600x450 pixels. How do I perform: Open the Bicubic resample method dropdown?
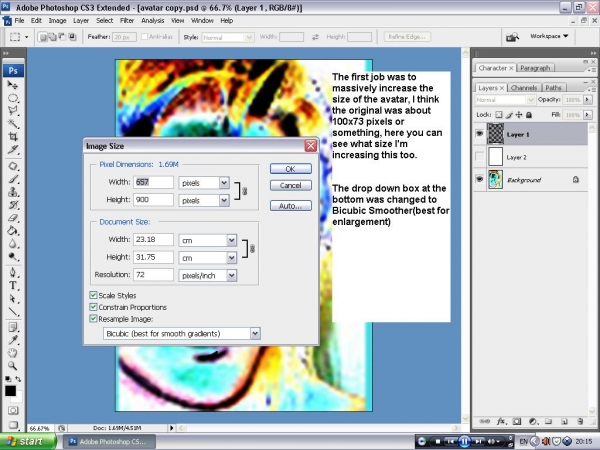pyautogui.click(x=255, y=333)
